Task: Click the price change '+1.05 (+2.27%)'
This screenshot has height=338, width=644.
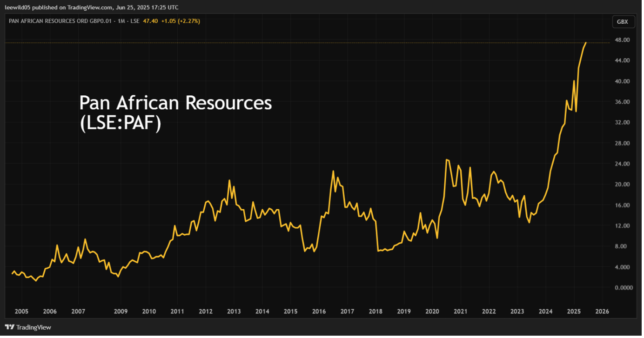Action: pos(181,21)
